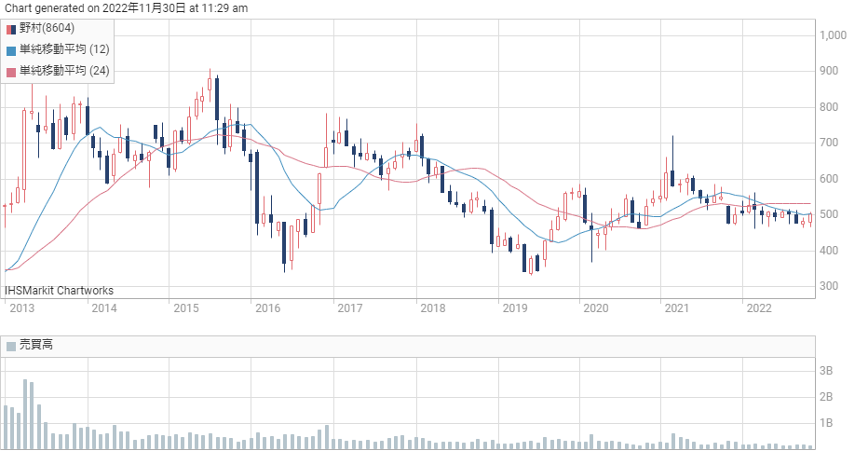Click the 1,000 price axis label

click(x=834, y=35)
